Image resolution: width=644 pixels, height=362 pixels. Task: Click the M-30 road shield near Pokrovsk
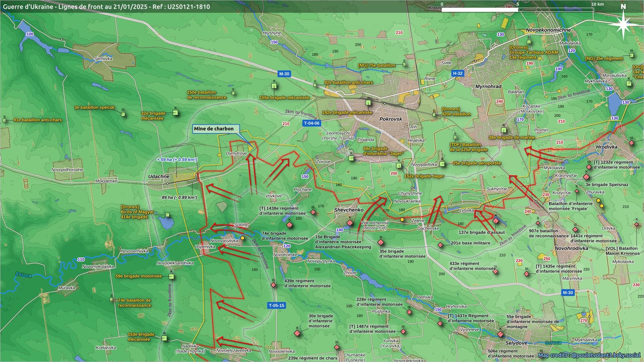click(284, 74)
